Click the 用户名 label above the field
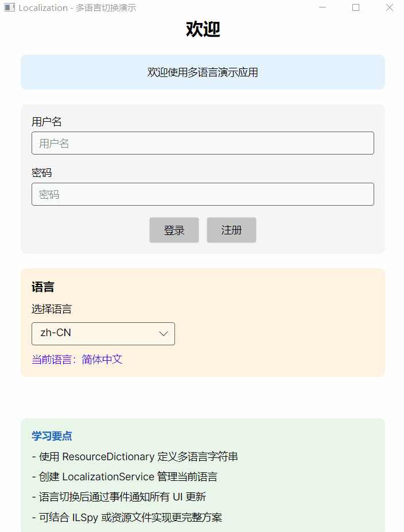404x532 pixels. click(x=46, y=122)
